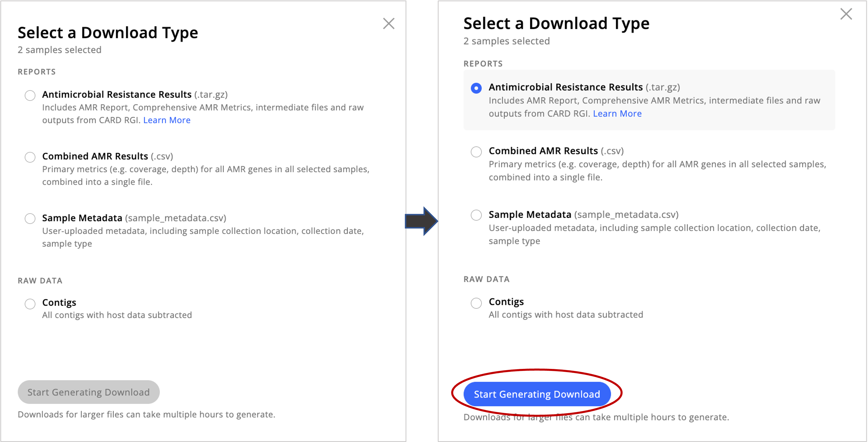Select Contigs option in right dialog
The image size is (868, 442).
(476, 303)
